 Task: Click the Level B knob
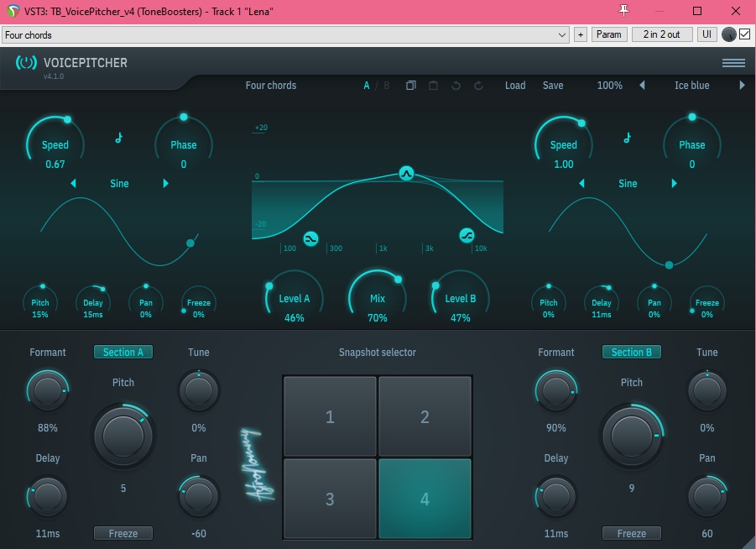tap(461, 299)
